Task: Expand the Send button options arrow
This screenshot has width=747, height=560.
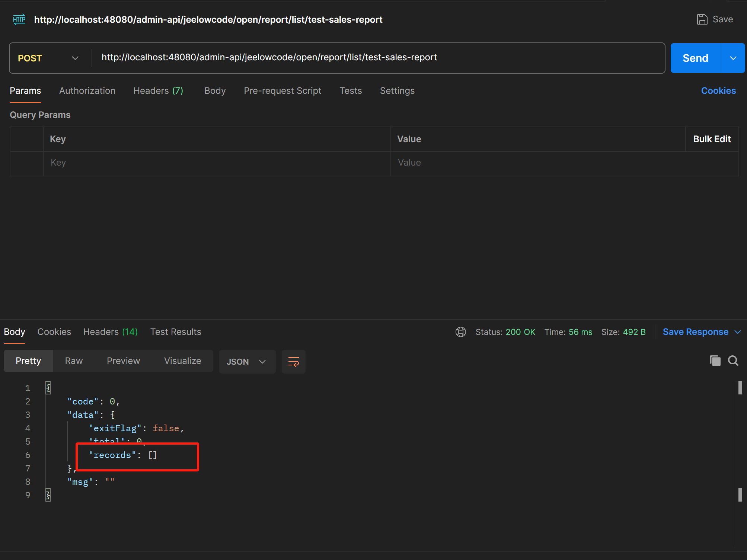Action: [733, 58]
